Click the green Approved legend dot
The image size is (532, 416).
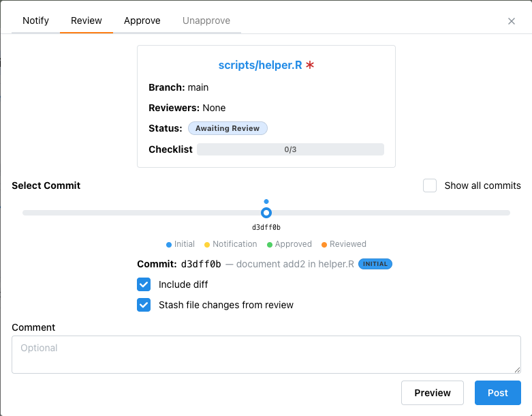(x=270, y=244)
